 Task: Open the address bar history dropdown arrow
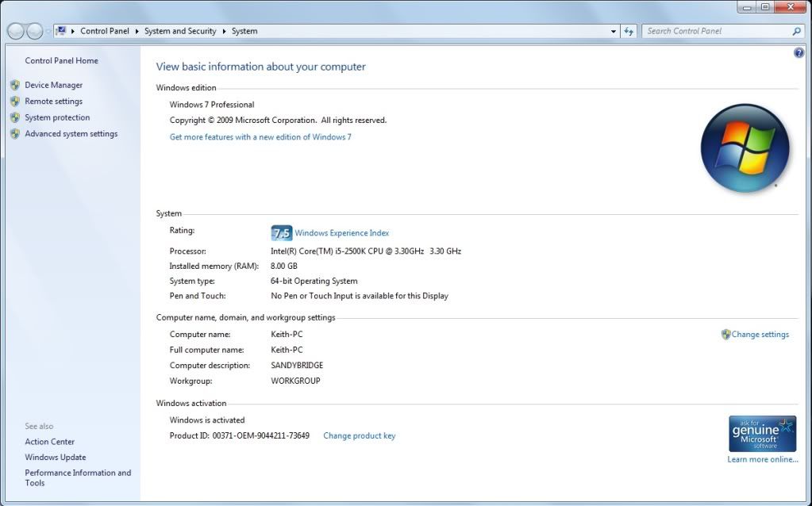pyautogui.click(x=614, y=31)
